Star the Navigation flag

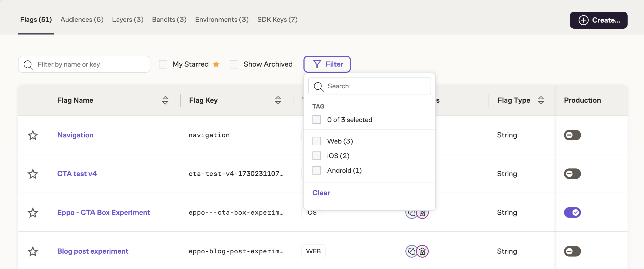pyautogui.click(x=33, y=135)
